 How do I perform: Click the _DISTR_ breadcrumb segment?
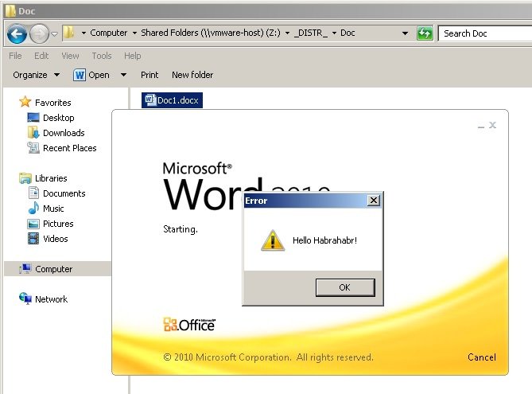(311, 33)
